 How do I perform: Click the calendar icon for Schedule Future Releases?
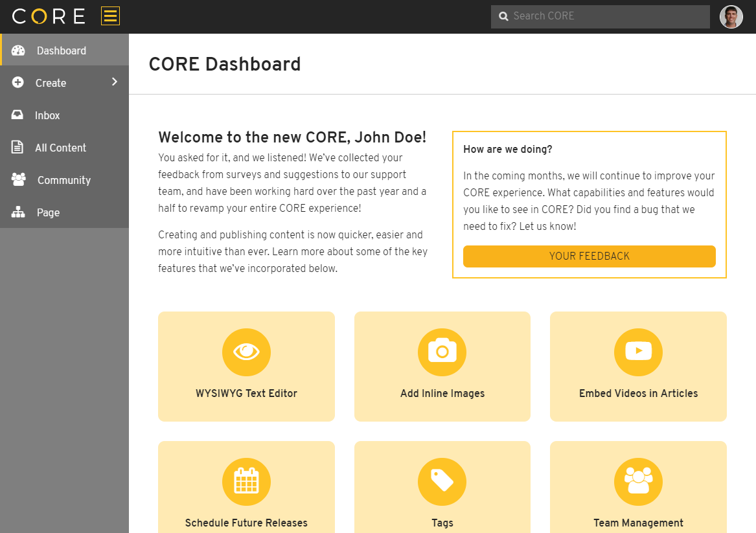(246, 482)
